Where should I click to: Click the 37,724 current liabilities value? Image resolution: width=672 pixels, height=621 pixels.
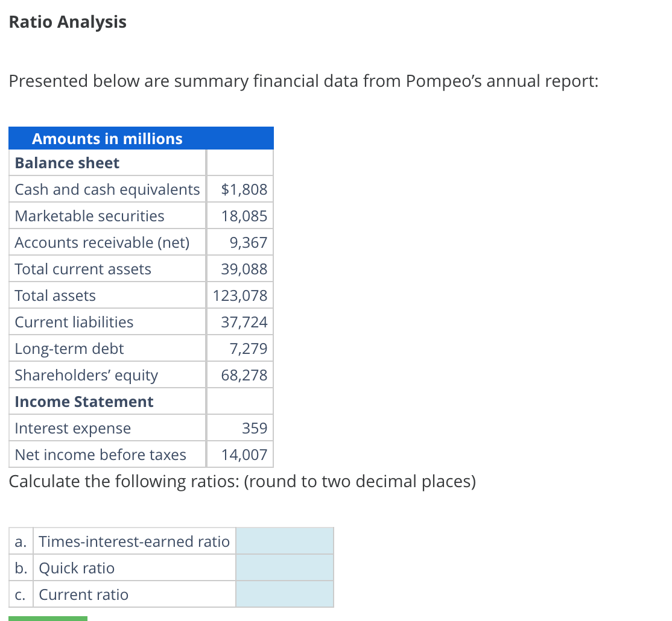tap(244, 322)
